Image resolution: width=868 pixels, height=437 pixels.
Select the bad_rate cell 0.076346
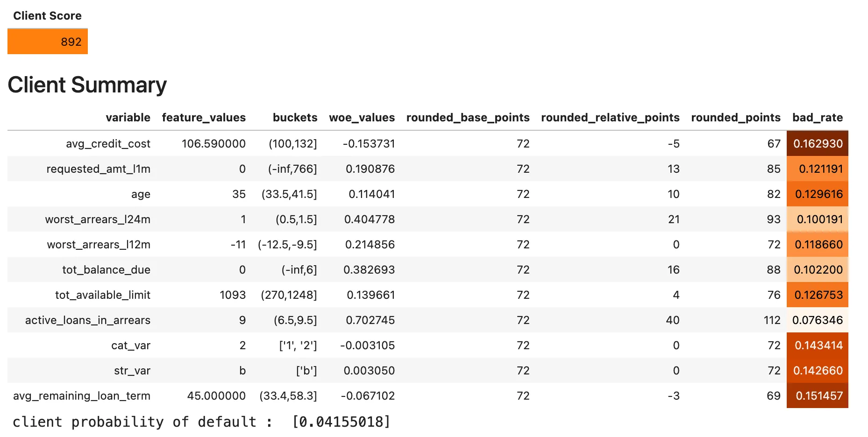[818, 320]
